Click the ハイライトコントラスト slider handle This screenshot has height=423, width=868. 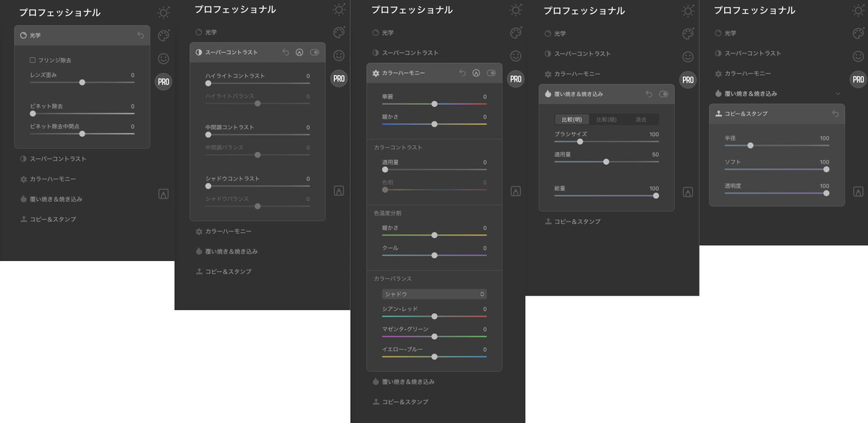pyautogui.click(x=208, y=83)
